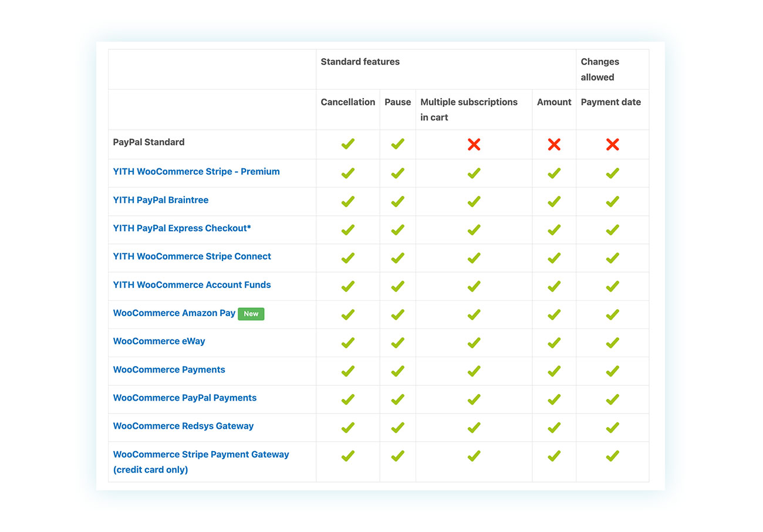Open YITH PayPal Express Checkout link
Viewport: 763px width, 532px height.
(182, 228)
